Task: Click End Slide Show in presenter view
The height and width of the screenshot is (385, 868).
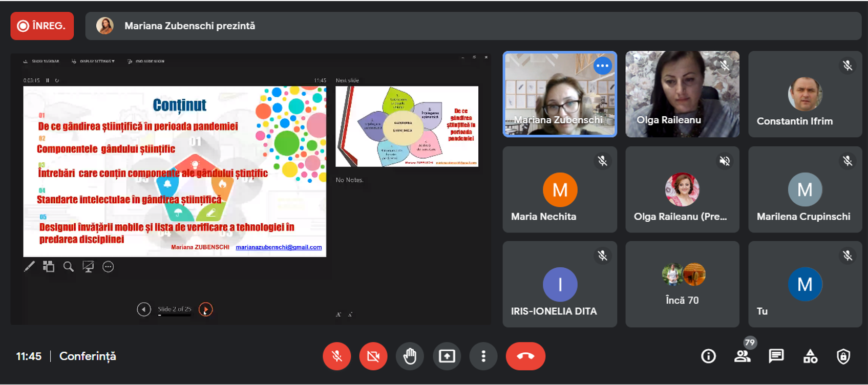Action: [147, 61]
